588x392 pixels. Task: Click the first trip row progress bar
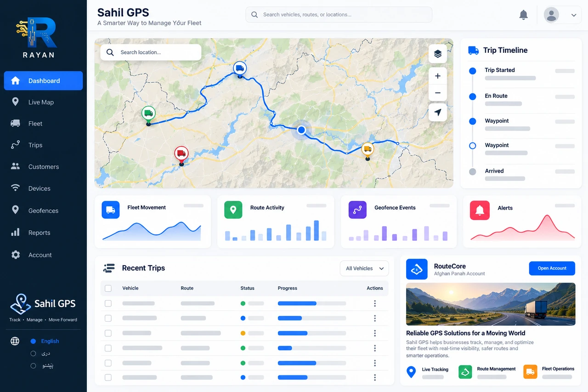point(312,303)
